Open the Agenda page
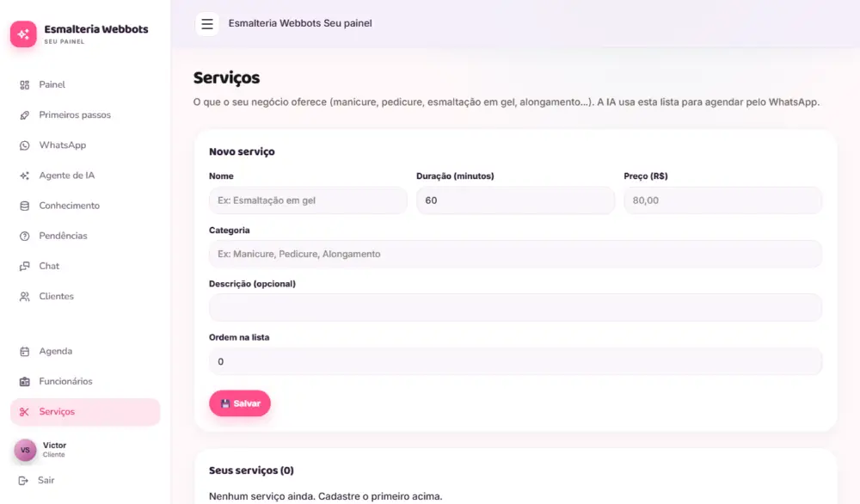Viewport: 860px width, 504px height. click(85, 351)
